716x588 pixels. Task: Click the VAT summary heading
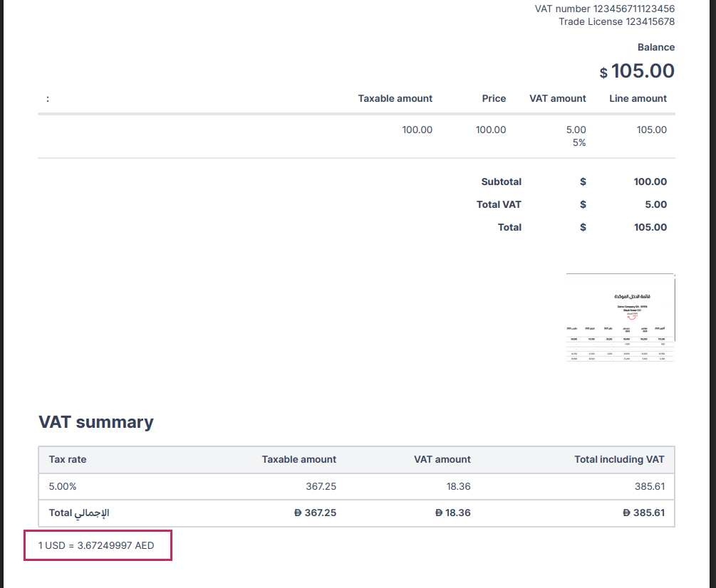point(95,422)
